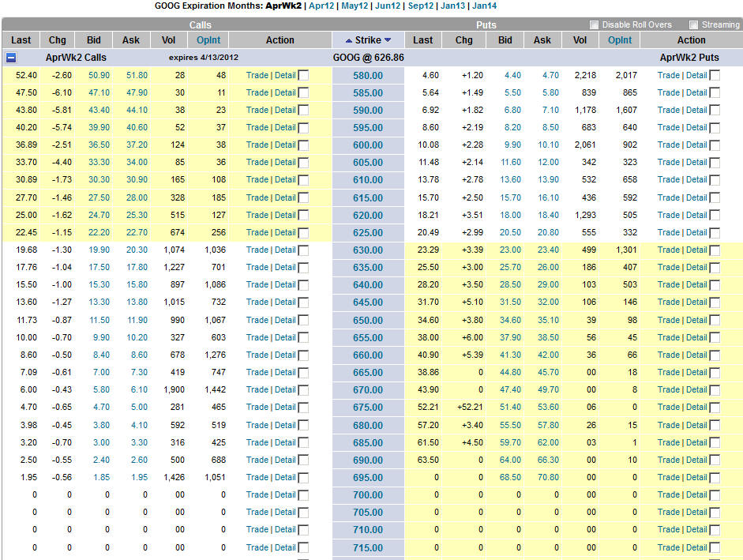Toggle the Streaming checkbox
The height and width of the screenshot is (560, 743).
click(x=694, y=24)
